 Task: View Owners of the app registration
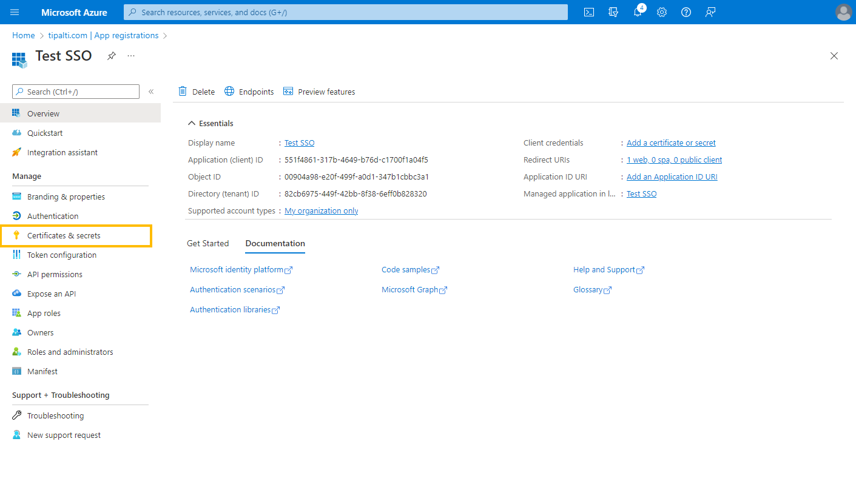click(x=40, y=332)
